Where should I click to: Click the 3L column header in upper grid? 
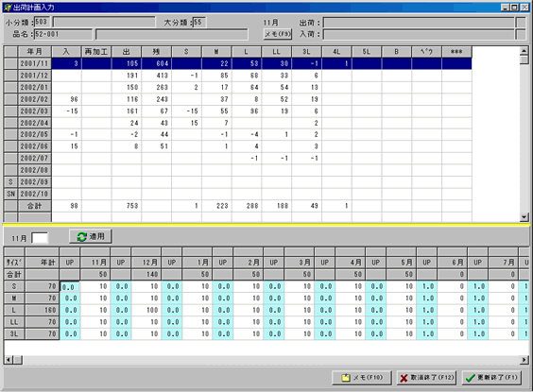(x=306, y=52)
